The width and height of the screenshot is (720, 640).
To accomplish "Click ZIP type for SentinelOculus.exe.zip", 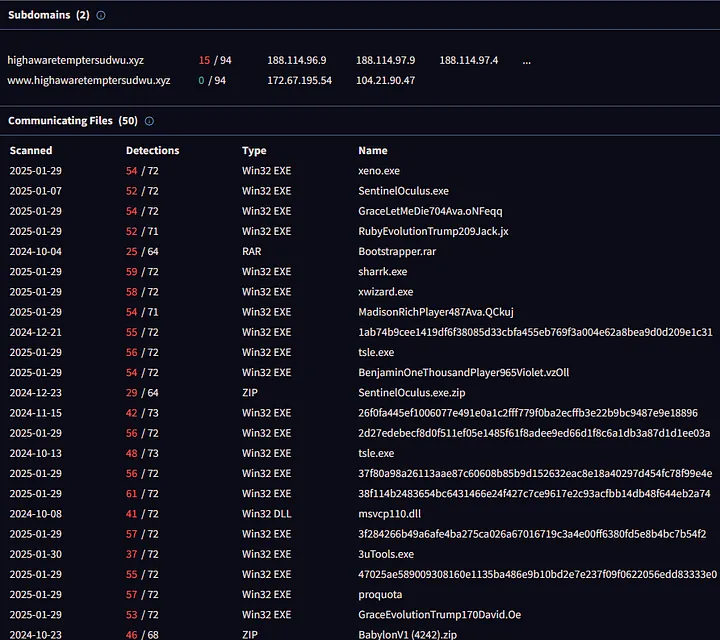I will (249, 393).
